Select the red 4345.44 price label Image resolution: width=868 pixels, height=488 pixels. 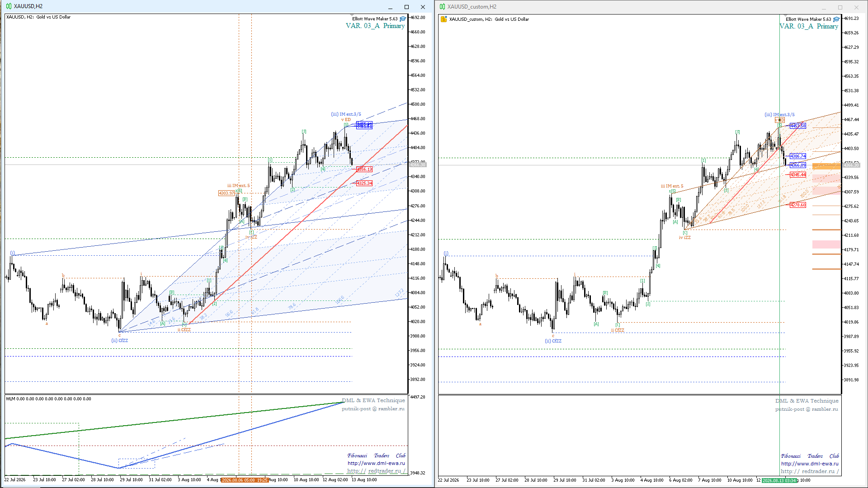(798, 175)
